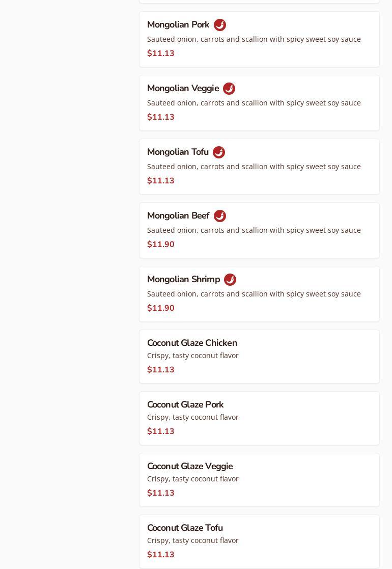This screenshot has width=392, height=569.
Task: Click the $11.90 price of Mongolian Shrimp
Action: pyautogui.click(x=161, y=308)
